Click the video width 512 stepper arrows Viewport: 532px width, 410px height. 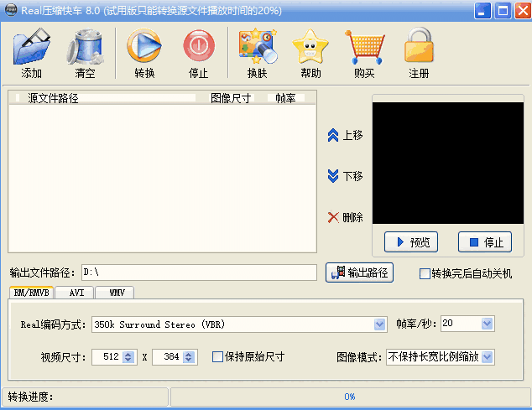[128, 356]
